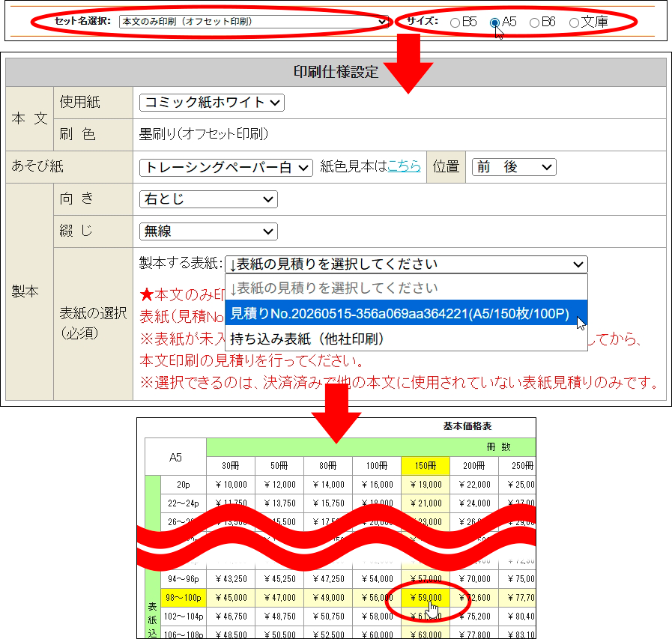
Task: Click the 150冊 column header
Action: (x=426, y=466)
